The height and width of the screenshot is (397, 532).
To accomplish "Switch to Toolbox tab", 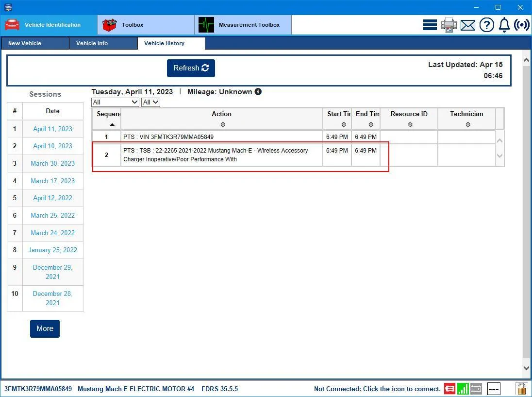I will pos(146,25).
